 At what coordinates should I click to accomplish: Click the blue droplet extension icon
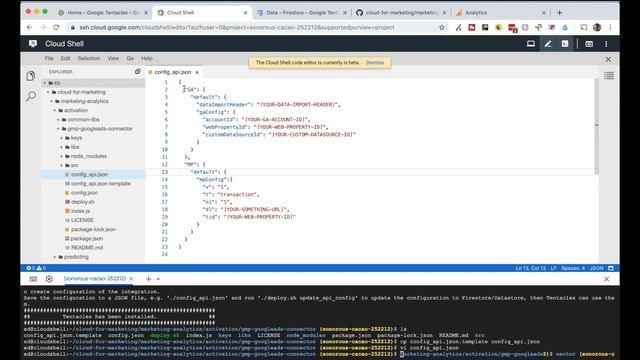pos(565,27)
